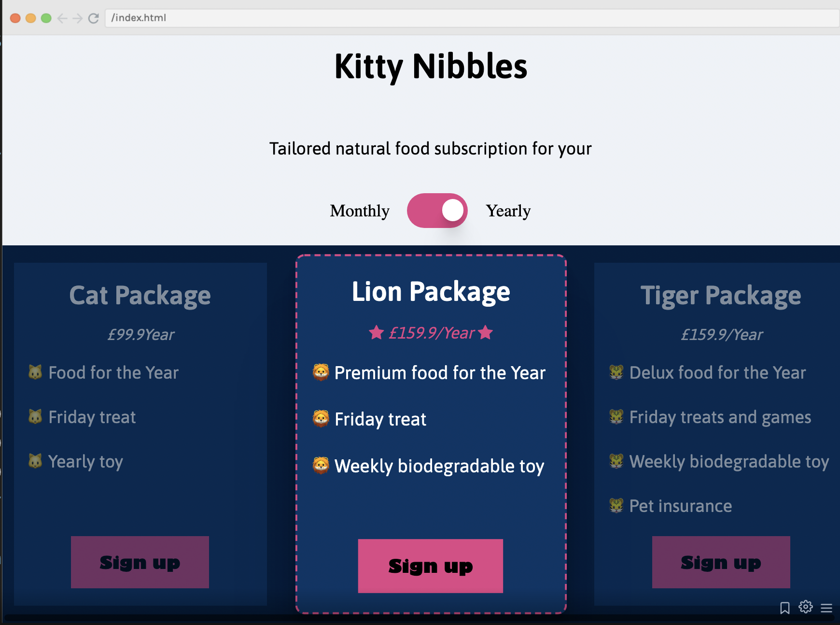This screenshot has width=840, height=625.
Task: Click the address bar showing /index.html
Action: 472,18
